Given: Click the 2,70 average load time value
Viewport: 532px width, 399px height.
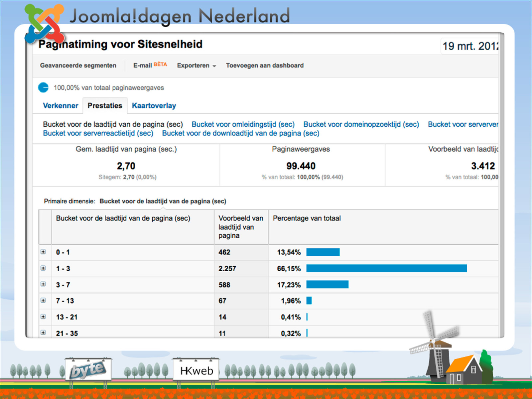Looking at the screenshot, I should pyautogui.click(x=126, y=166).
